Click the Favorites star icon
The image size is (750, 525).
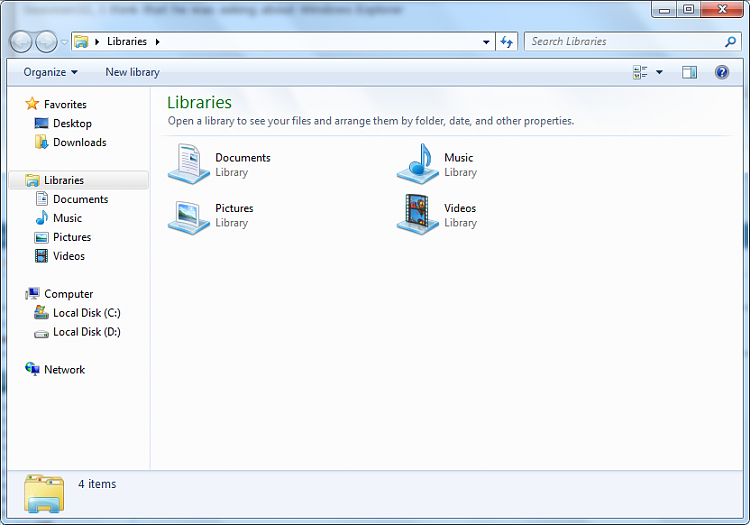click(32, 104)
